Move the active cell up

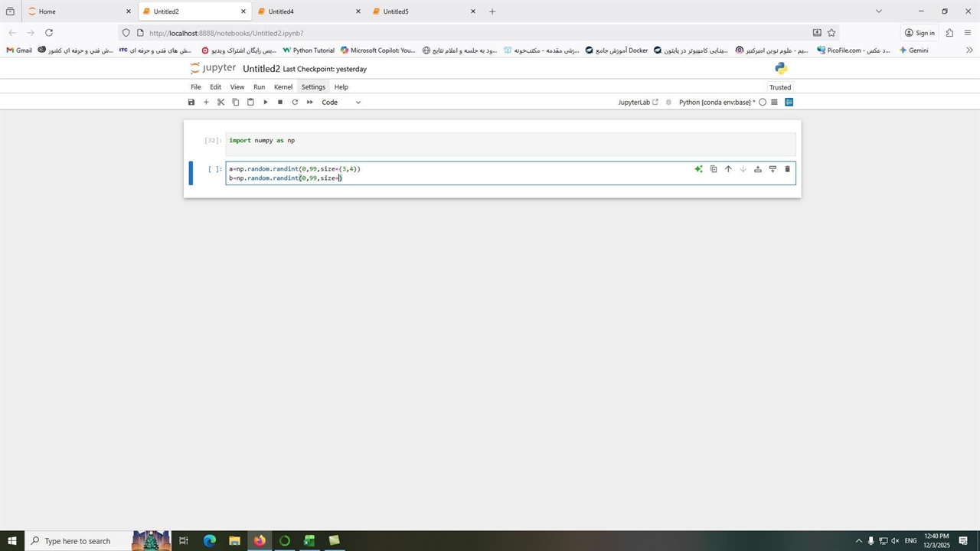[728, 169]
